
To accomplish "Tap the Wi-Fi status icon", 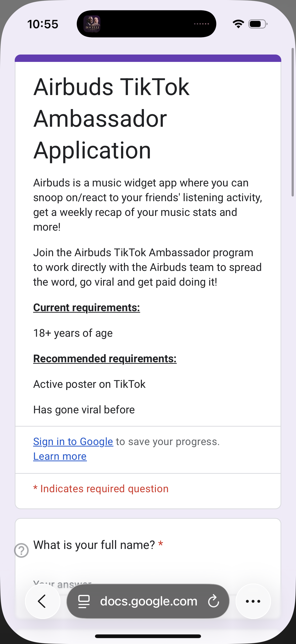I will [238, 24].
